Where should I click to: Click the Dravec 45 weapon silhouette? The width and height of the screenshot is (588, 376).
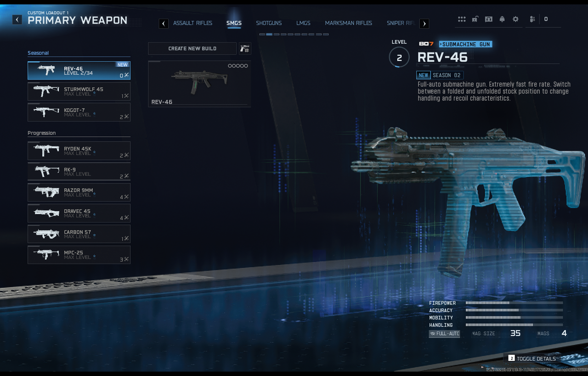click(x=46, y=213)
